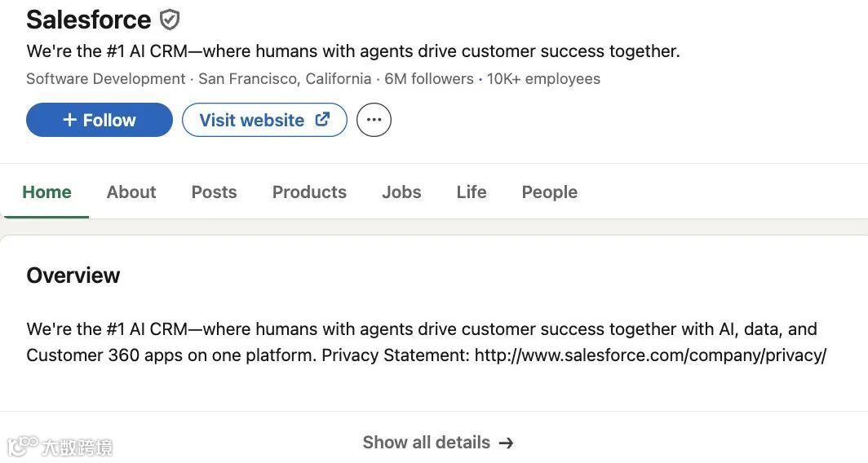Click the Software Development industry label

(x=106, y=79)
